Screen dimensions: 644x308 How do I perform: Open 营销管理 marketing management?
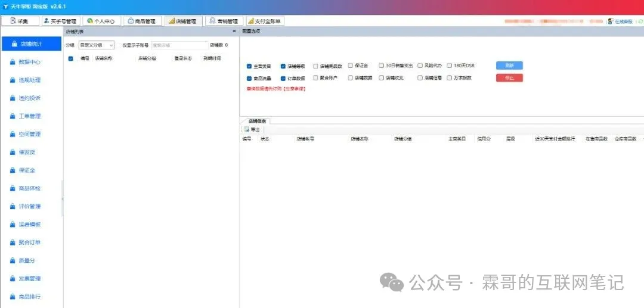pos(213,21)
